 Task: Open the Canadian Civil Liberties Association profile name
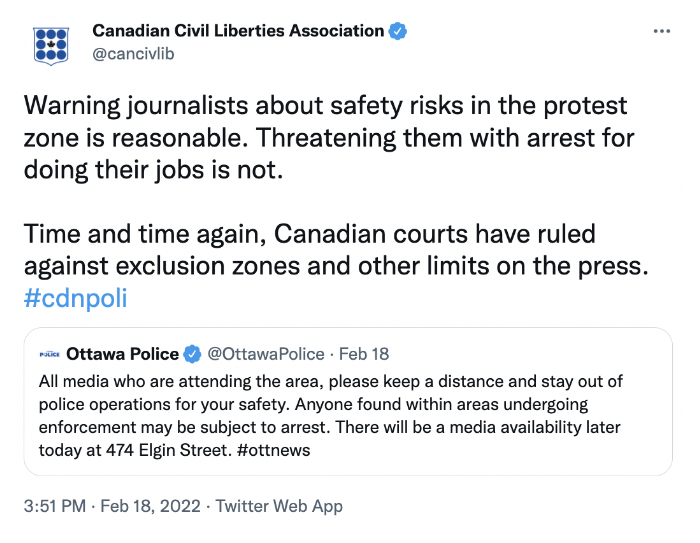coord(238,31)
